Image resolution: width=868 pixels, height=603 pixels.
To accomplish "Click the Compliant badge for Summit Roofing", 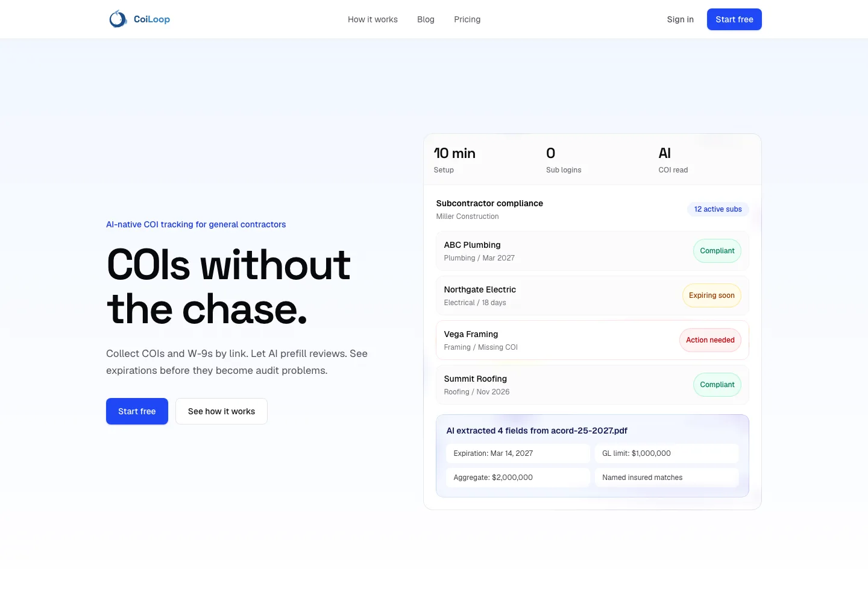I will click(717, 385).
